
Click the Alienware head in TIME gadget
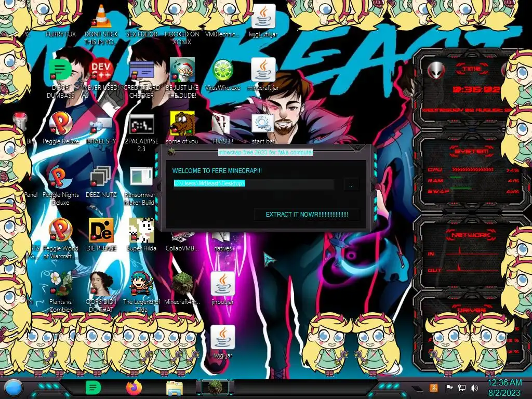pyautogui.click(x=436, y=70)
